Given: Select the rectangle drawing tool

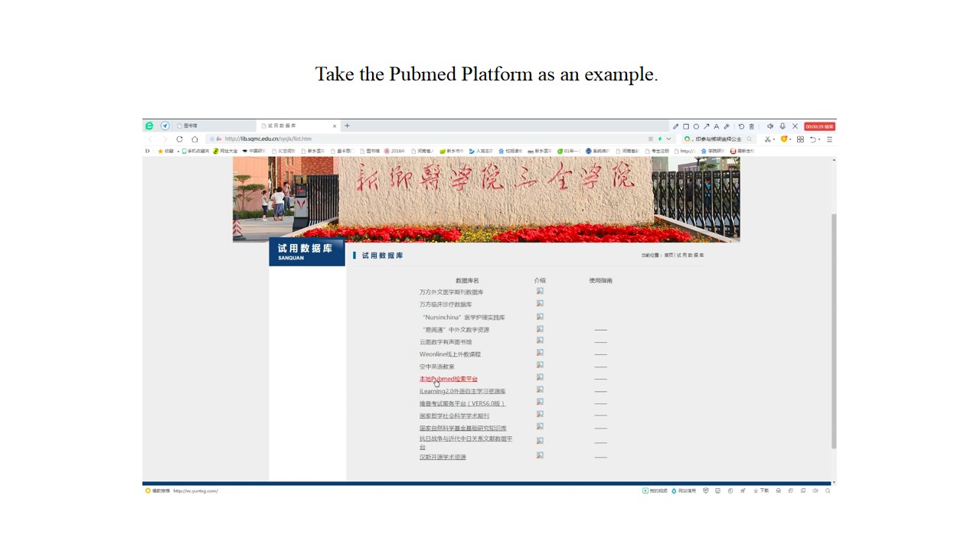Looking at the screenshot, I should coord(686,126).
